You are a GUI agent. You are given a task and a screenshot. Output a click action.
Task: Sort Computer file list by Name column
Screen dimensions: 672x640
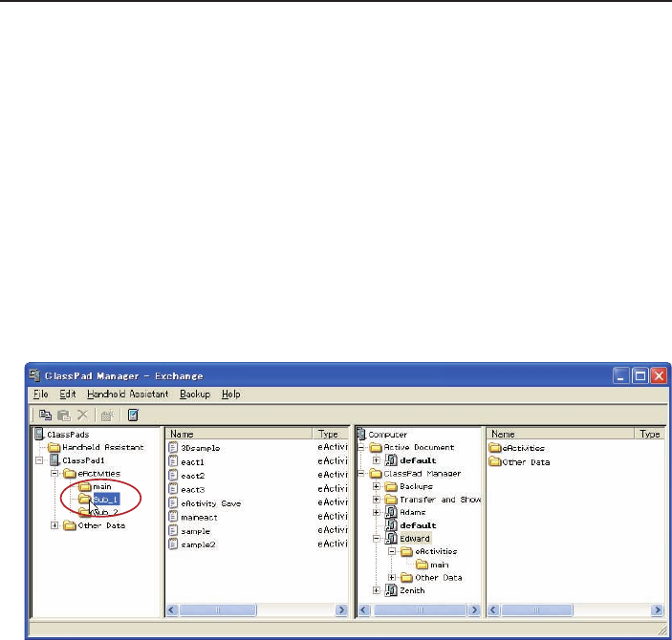tap(560, 434)
